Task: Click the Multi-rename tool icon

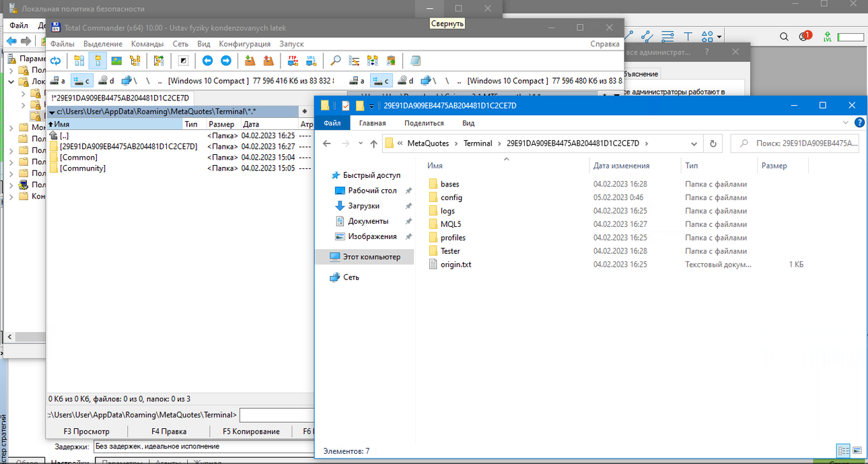Action: [354, 61]
